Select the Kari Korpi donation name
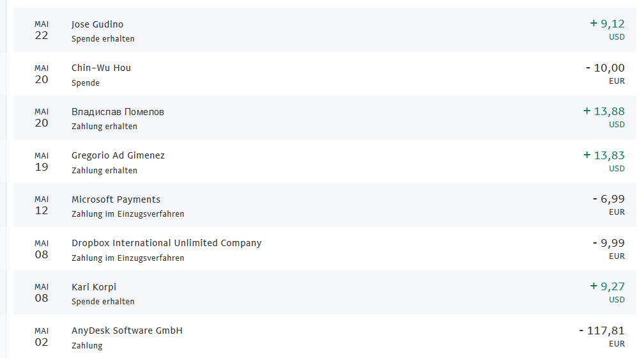Image resolution: width=644 pixels, height=358 pixels. (x=94, y=287)
